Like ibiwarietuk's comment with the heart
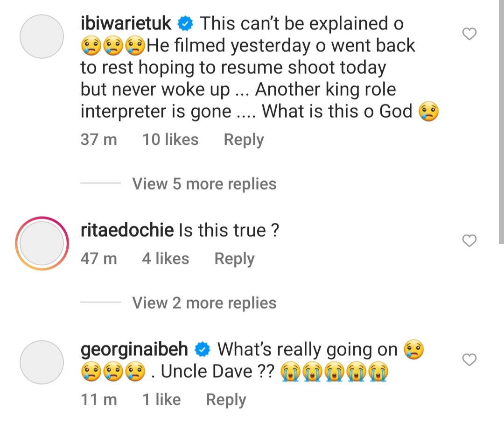 (x=469, y=34)
